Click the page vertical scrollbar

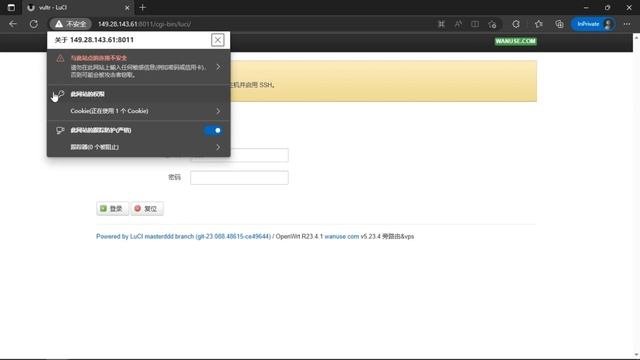(x=636, y=196)
